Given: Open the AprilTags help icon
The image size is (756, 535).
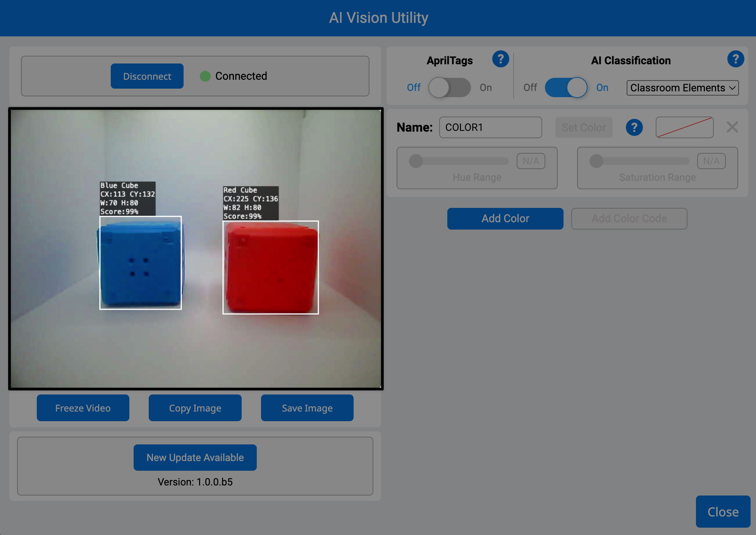Looking at the screenshot, I should (500, 59).
